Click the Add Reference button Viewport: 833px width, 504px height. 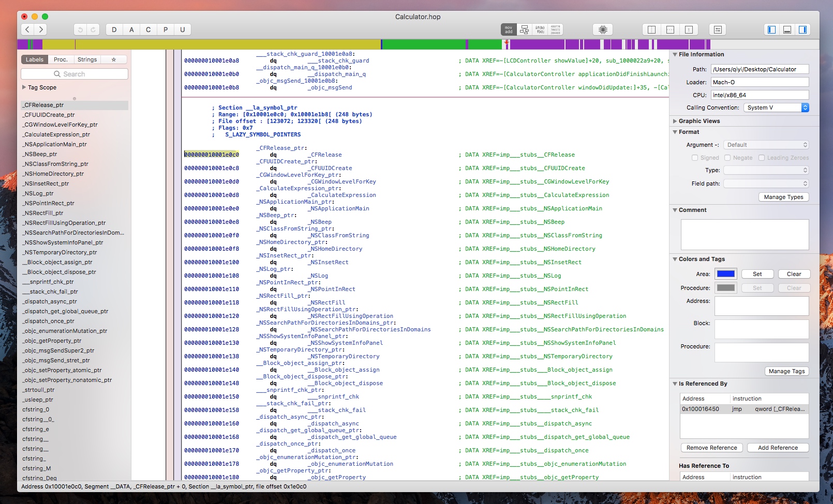(x=778, y=448)
